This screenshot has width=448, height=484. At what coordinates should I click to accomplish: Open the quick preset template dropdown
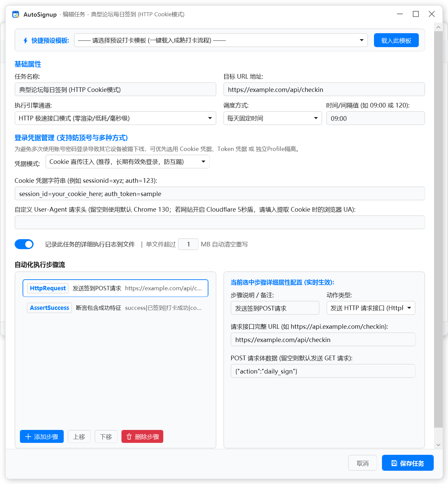click(x=221, y=40)
